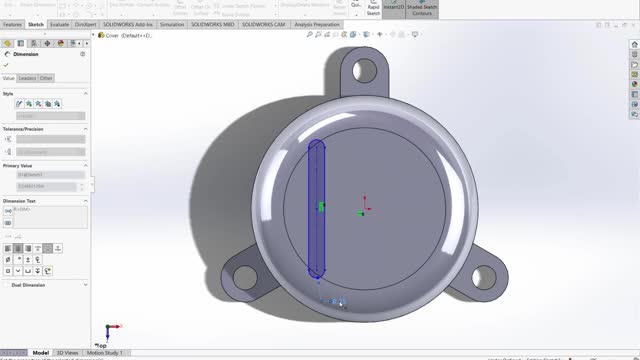Viewport: 640px width, 360px height.
Task: Switch to the Leaders tab
Action: [x=27, y=78]
